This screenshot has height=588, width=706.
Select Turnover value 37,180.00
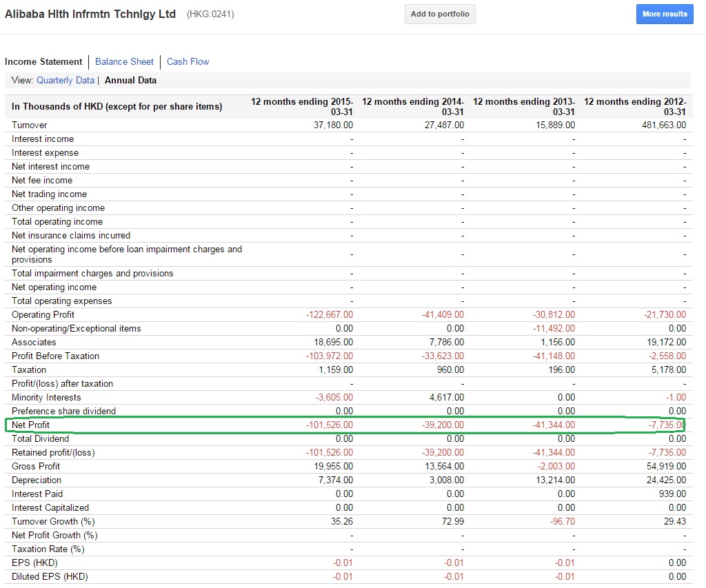pyautogui.click(x=333, y=125)
